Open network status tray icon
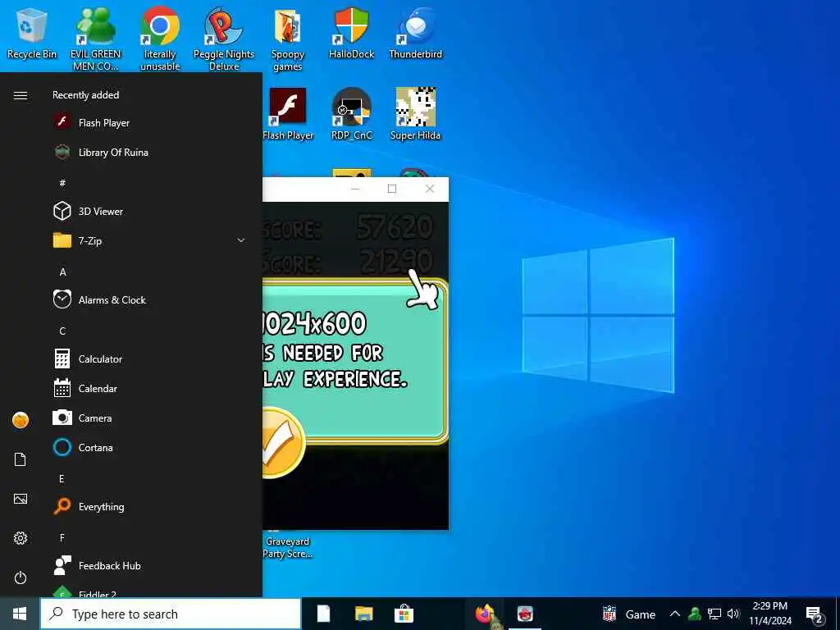Image resolution: width=840 pixels, height=630 pixels. point(714,614)
